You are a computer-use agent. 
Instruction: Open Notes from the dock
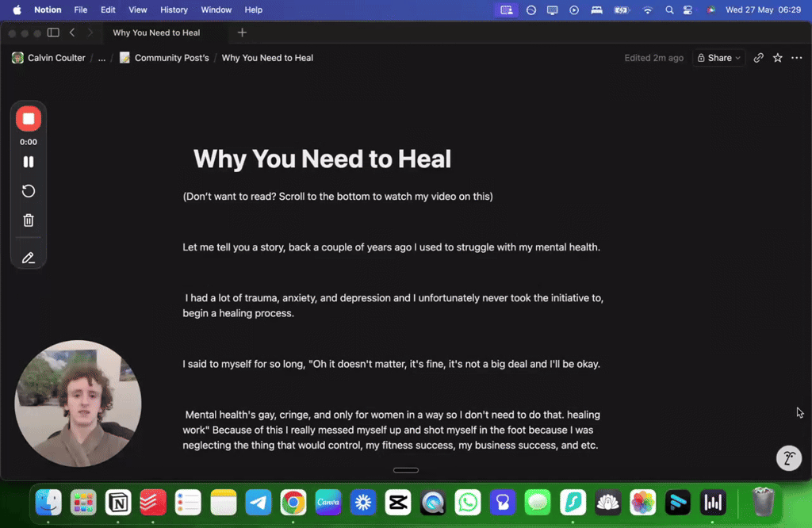[x=223, y=502]
